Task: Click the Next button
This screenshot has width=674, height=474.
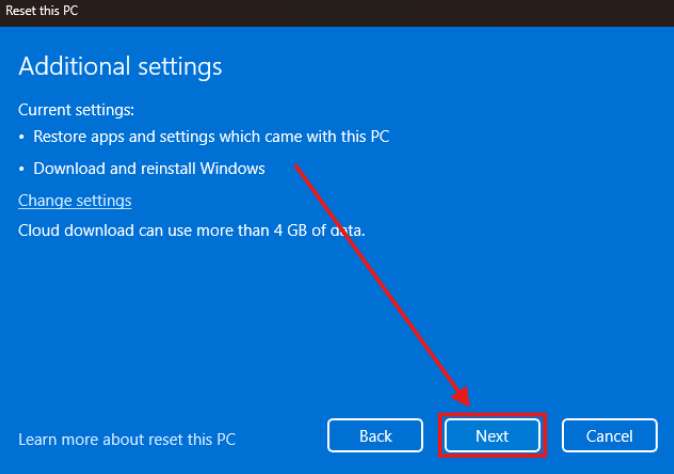Action: (x=492, y=436)
